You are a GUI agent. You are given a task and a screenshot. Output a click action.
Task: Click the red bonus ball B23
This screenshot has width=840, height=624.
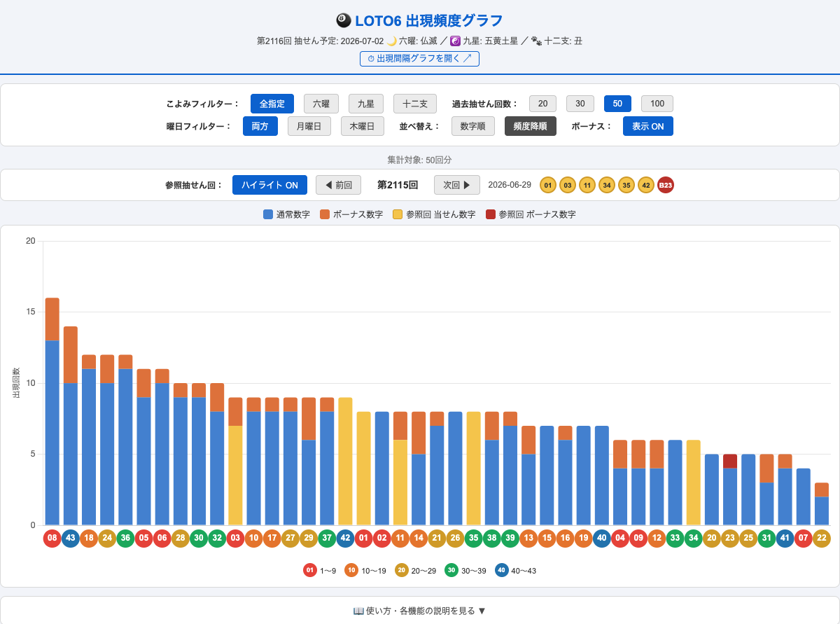[x=666, y=185]
